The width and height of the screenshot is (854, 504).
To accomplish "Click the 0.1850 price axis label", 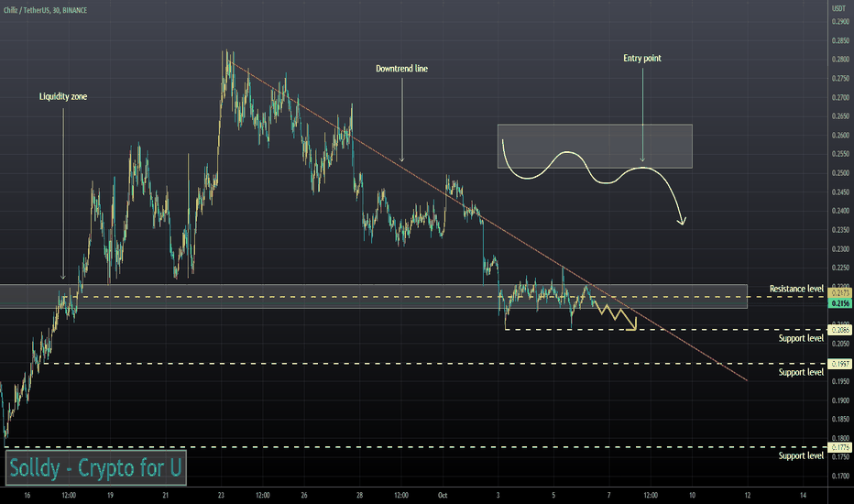I will coord(840,419).
